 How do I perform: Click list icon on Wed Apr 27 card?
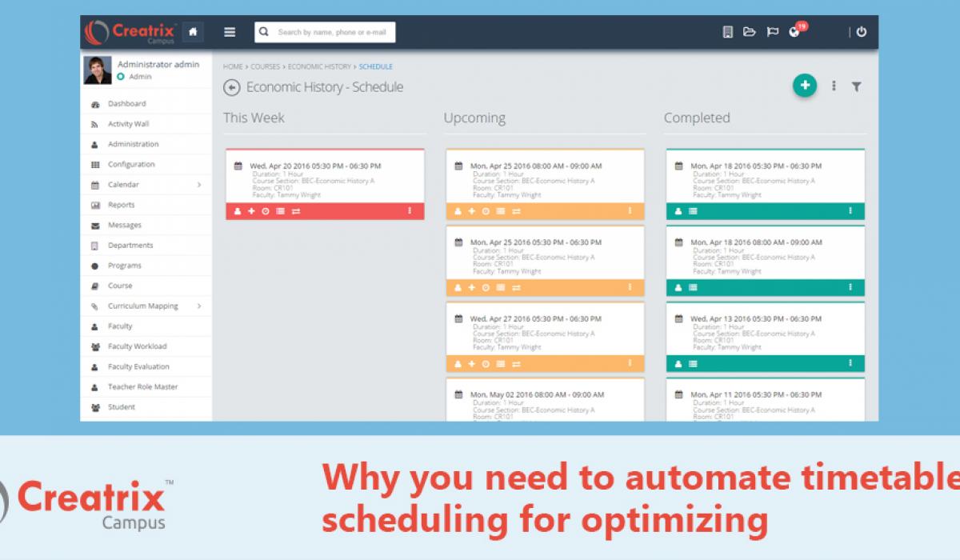501,364
